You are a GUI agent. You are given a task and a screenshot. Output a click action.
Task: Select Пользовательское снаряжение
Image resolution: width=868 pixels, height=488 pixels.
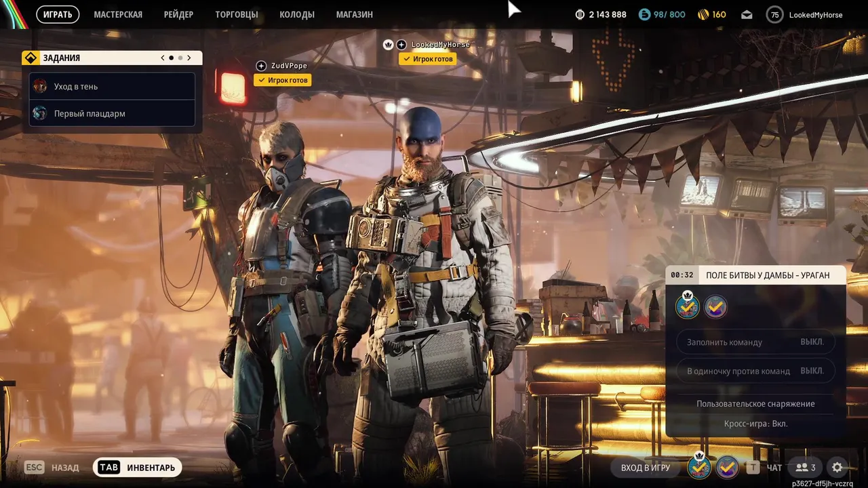point(755,403)
